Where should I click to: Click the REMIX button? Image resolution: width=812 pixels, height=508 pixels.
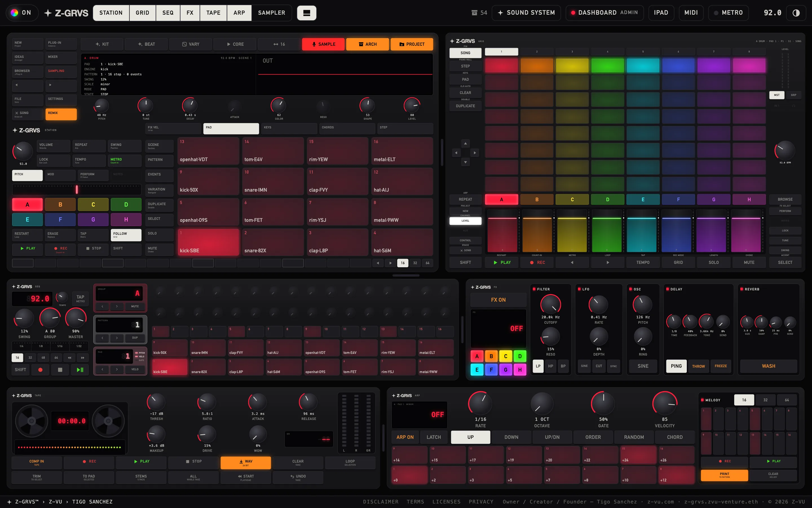point(61,114)
